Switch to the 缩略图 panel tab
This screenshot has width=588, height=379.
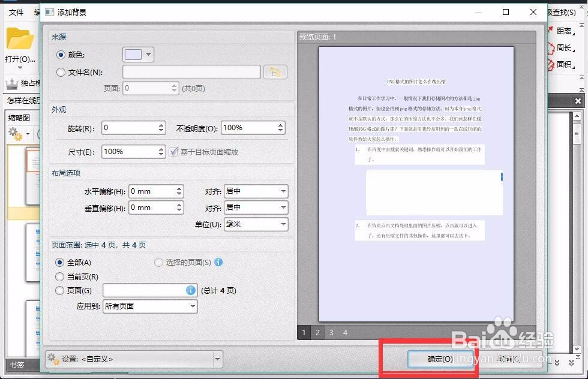19,118
